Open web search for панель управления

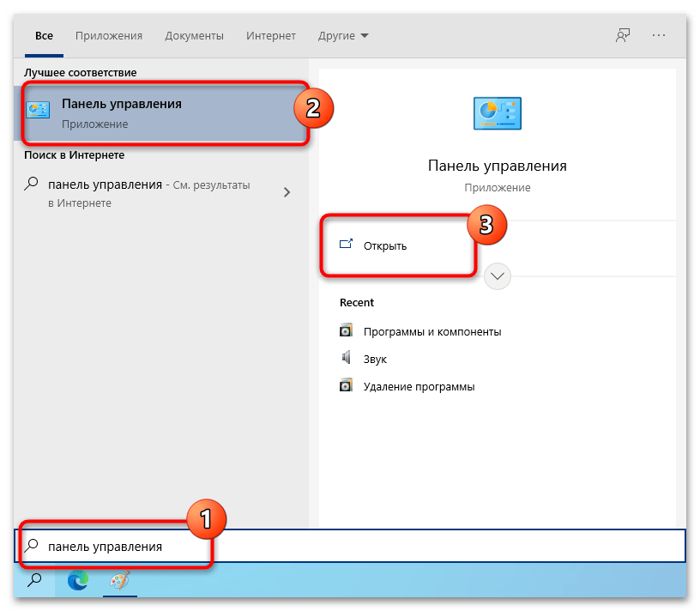(149, 193)
